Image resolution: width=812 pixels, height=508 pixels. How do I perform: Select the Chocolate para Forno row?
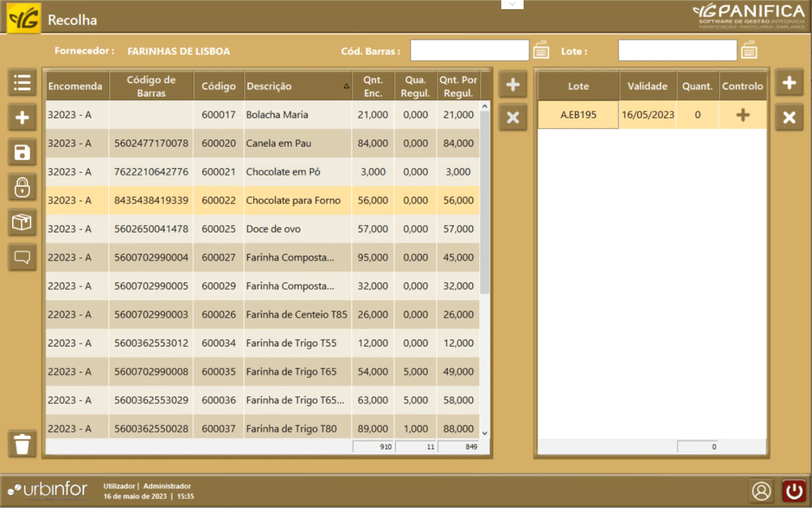point(293,200)
